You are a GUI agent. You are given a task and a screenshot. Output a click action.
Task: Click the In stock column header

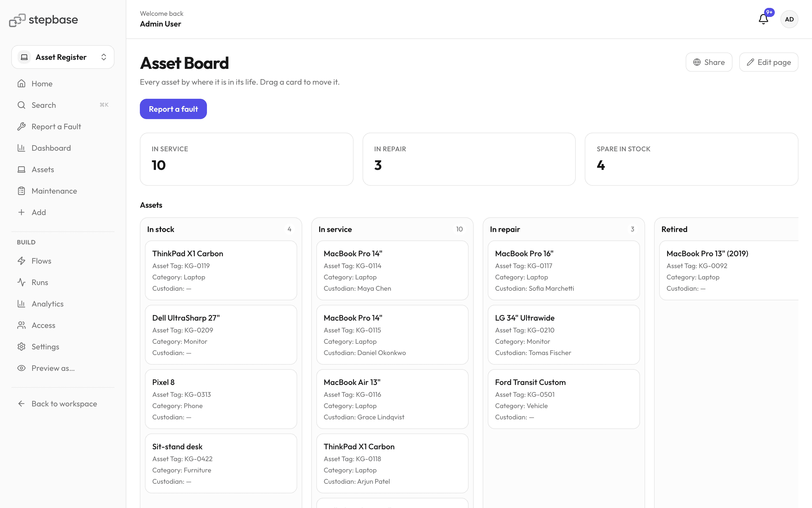(x=160, y=229)
